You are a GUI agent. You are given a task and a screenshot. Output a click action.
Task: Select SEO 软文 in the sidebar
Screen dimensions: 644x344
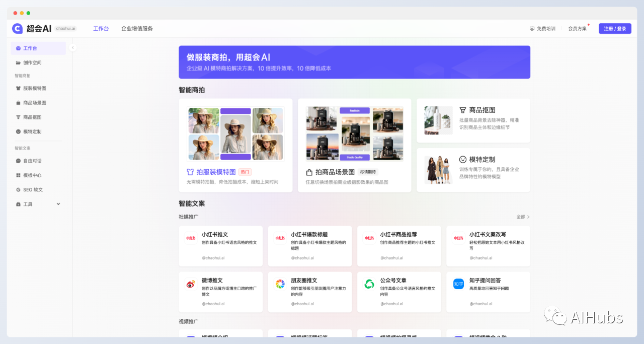[38, 190]
